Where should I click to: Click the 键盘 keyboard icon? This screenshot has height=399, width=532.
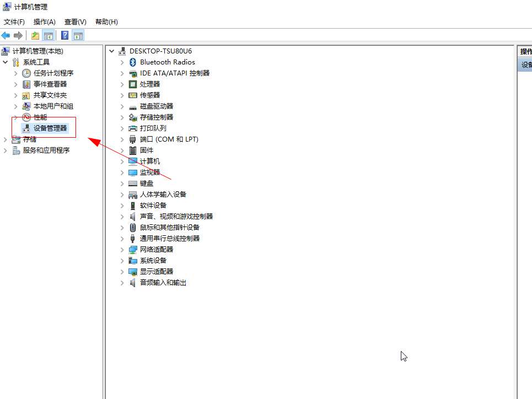[133, 184]
